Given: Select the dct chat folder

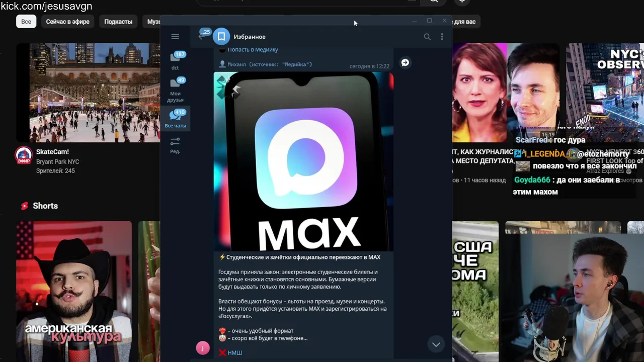Looking at the screenshot, I should click(x=175, y=61).
